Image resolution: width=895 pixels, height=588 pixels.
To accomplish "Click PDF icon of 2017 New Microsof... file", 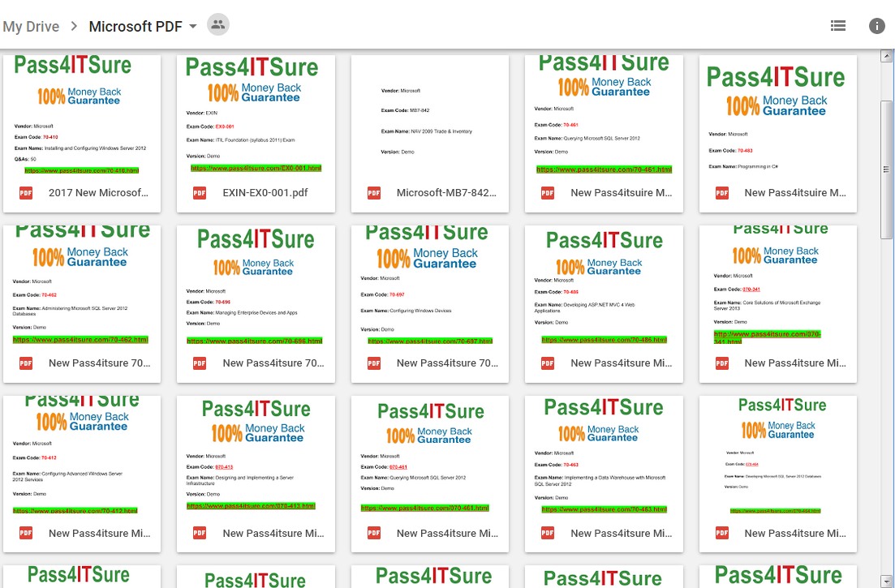I will click(26, 193).
